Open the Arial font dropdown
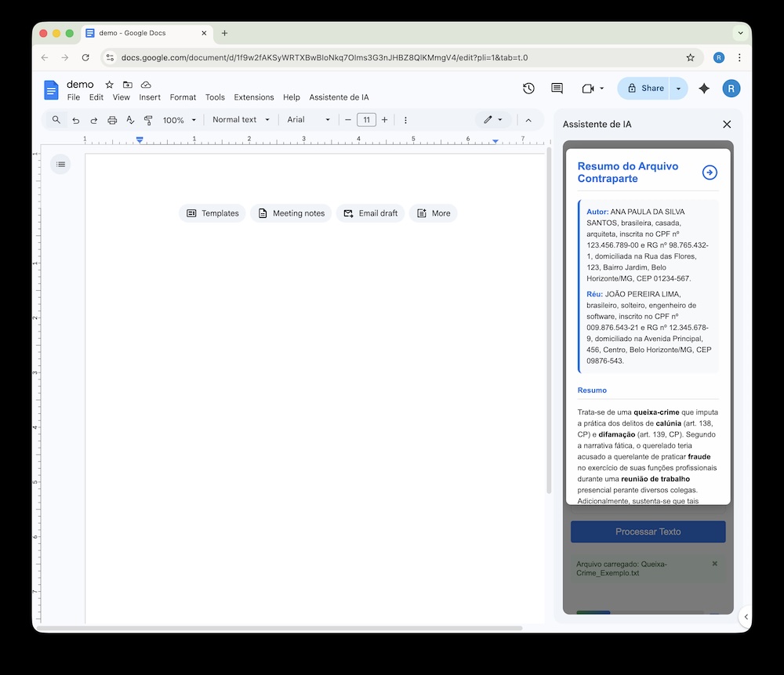Screen dimensions: 784x675 pos(307,120)
